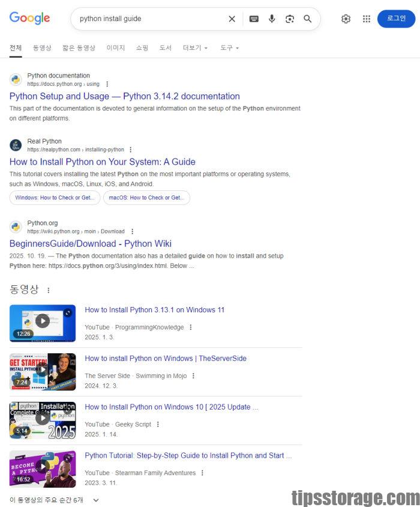The image size is (420, 507).
Task: Select the 'Windows: How to Check or Get' chip
Action: click(55, 198)
